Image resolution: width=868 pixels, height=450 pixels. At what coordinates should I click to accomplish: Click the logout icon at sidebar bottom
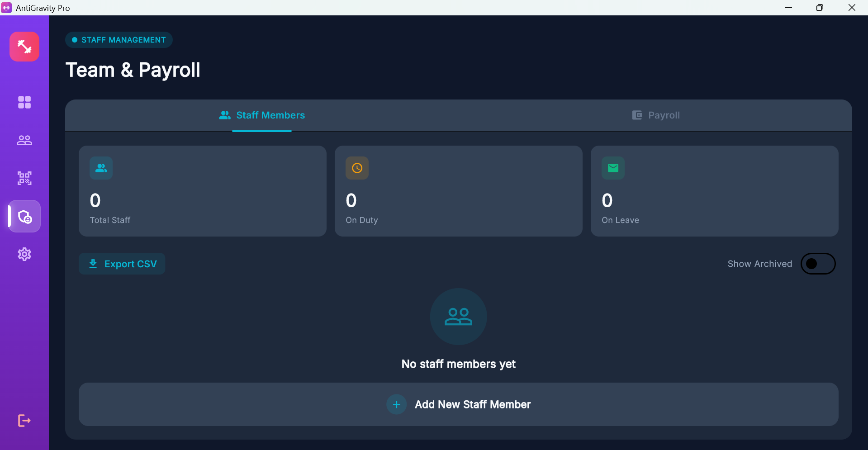(x=24, y=421)
